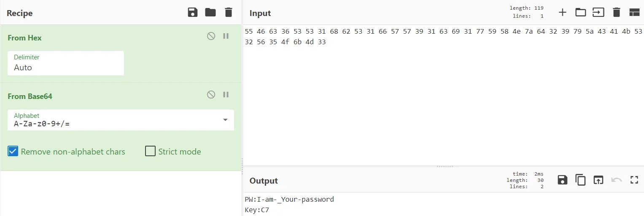This screenshot has height=216, width=644.
Task: Disable the From Hex operation
Action: [x=211, y=36]
